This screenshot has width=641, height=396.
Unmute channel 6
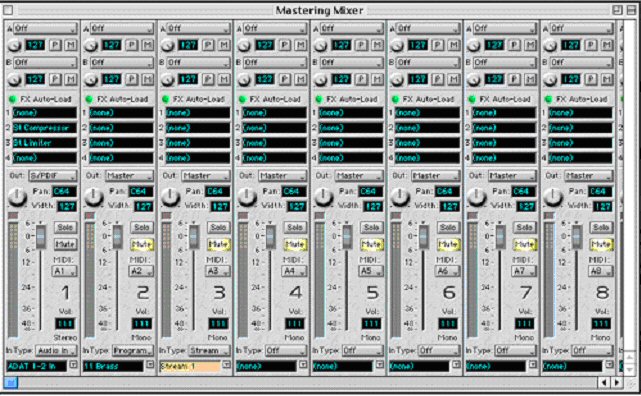(x=448, y=244)
